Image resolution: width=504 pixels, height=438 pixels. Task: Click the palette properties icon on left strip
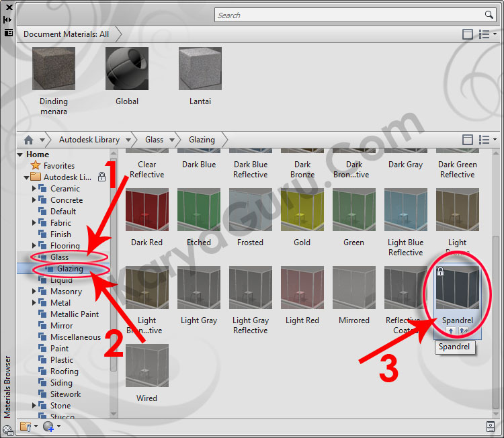[x=7, y=32]
